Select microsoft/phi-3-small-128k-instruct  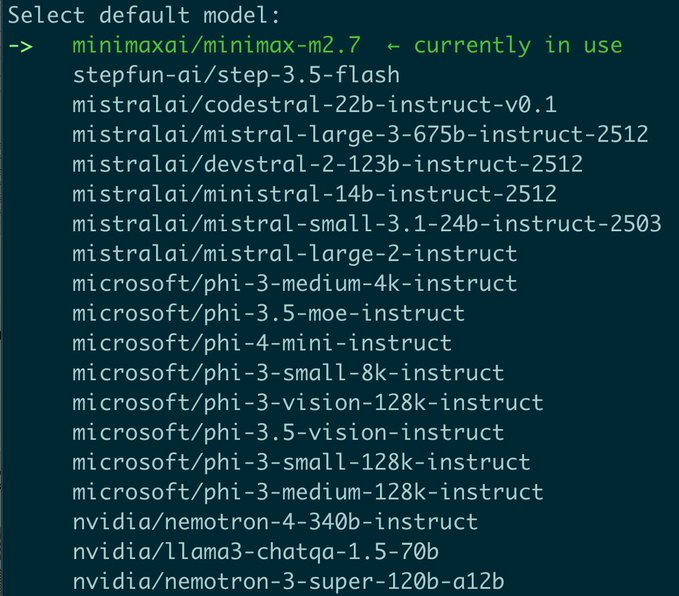tap(301, 463)
